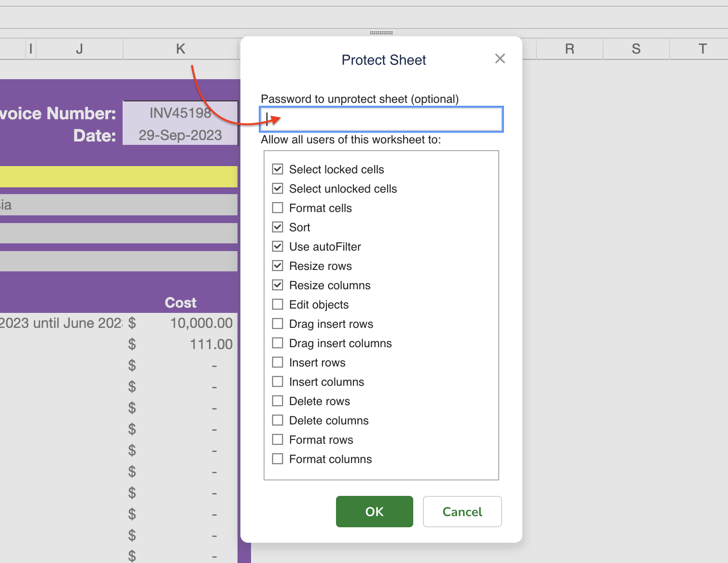This screenshot has height=563, width=728.
Task: Uncheck Select locked cells option
Action: pos(278,169)
